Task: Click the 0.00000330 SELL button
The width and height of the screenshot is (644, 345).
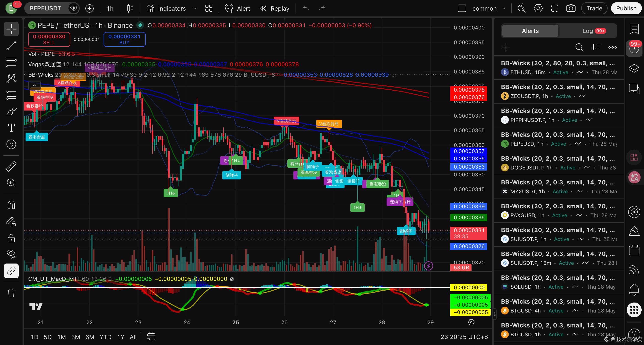Action: click(x=49, y=39)
